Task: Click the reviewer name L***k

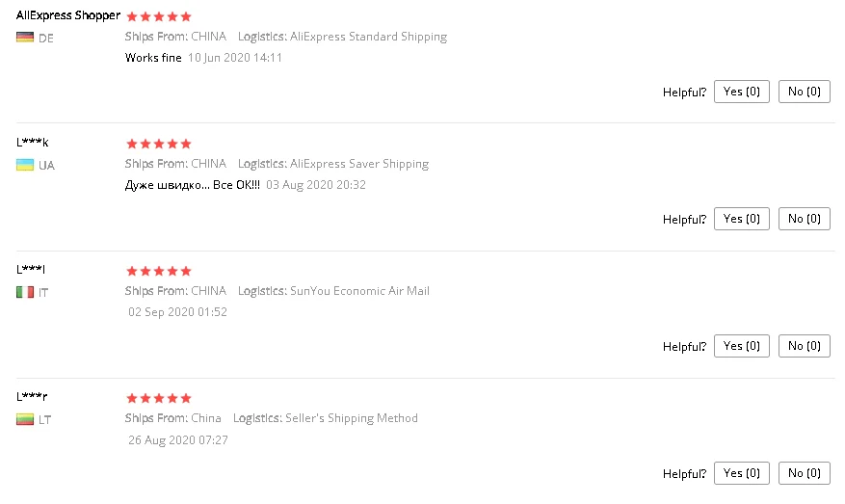Action: (33, 142)
